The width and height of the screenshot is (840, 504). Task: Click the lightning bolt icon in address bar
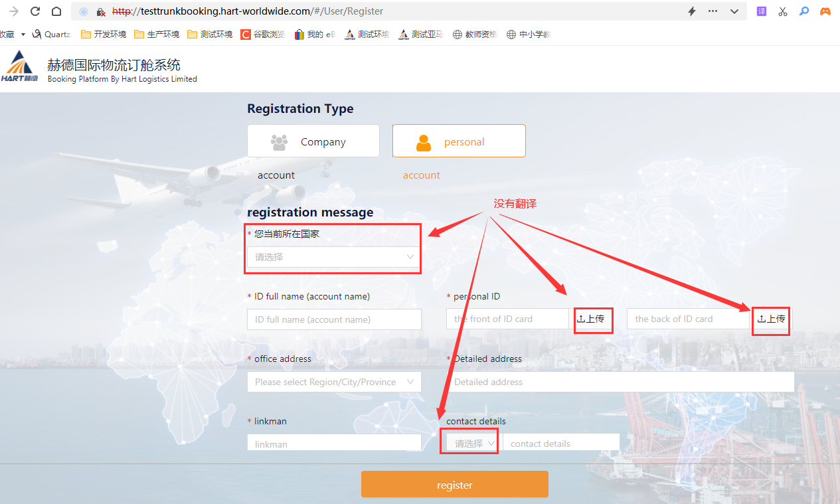(x=691, y=11)
